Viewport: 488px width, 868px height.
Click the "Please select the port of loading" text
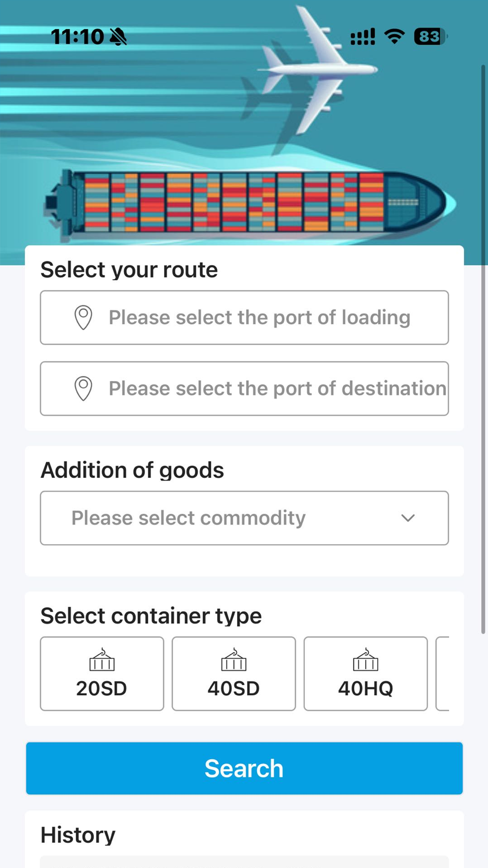pyautogui.click(x=259, y=317)
